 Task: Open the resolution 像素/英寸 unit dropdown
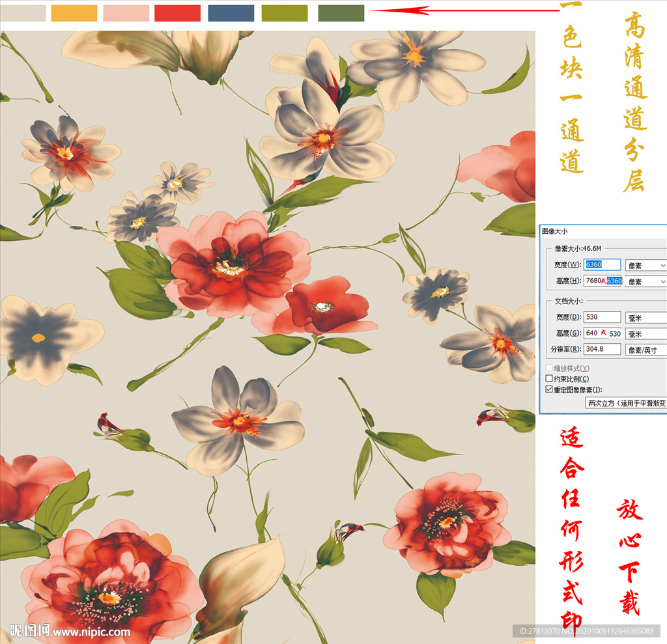(x=646, y=350)
